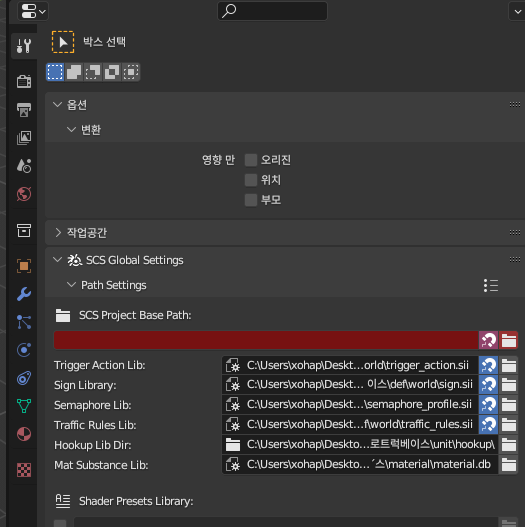Choose Intersect selection mode
This screenshot has width=525, height=527.
pos(131,72)
